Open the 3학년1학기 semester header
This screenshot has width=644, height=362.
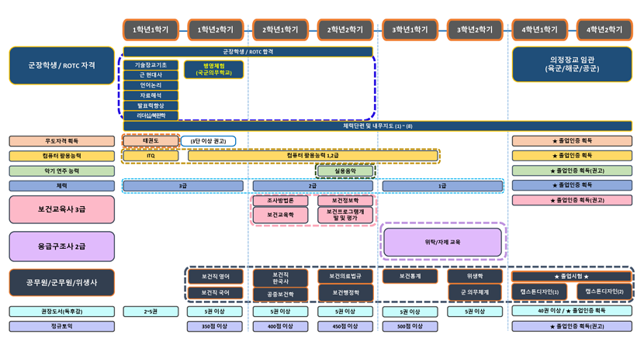tap(410, 29)
